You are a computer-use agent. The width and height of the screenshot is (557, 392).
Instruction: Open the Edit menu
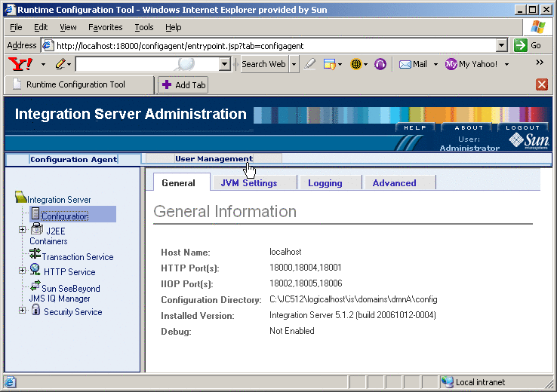click(x=41, y=27)
